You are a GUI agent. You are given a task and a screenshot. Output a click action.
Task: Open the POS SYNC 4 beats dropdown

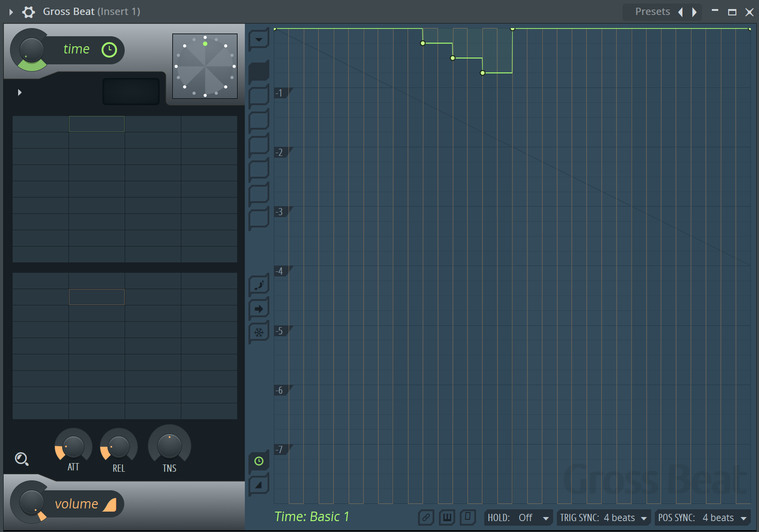pyautogui.click(x=702, y=517)
